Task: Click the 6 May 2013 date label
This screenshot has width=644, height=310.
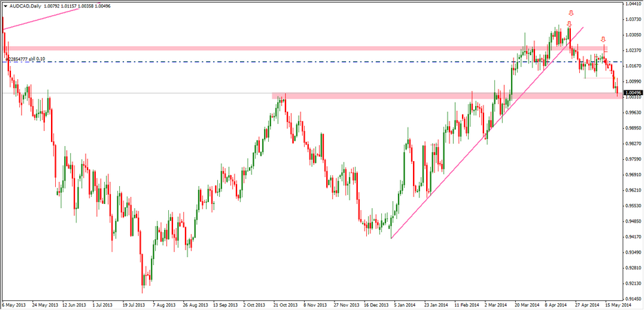Action: point(14,304)
